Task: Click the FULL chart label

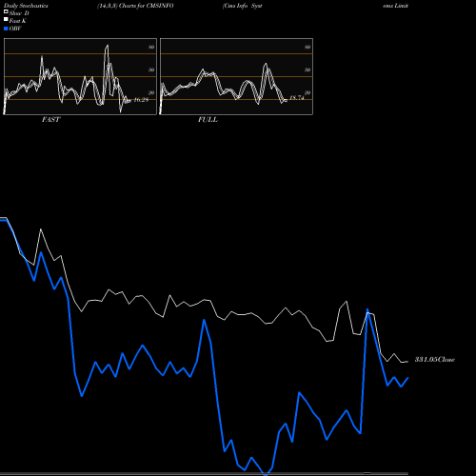Action: 208,120
